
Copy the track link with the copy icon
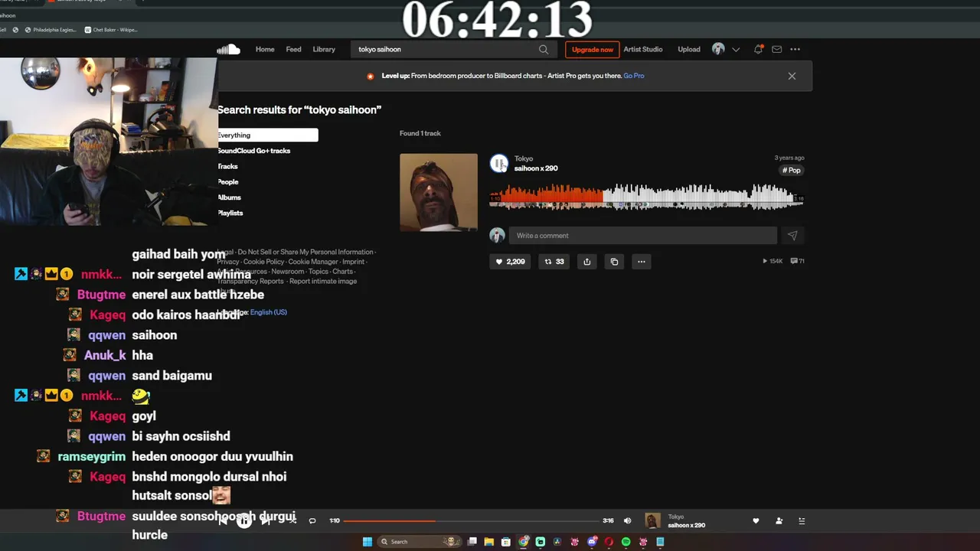click(x=614, y=262)
